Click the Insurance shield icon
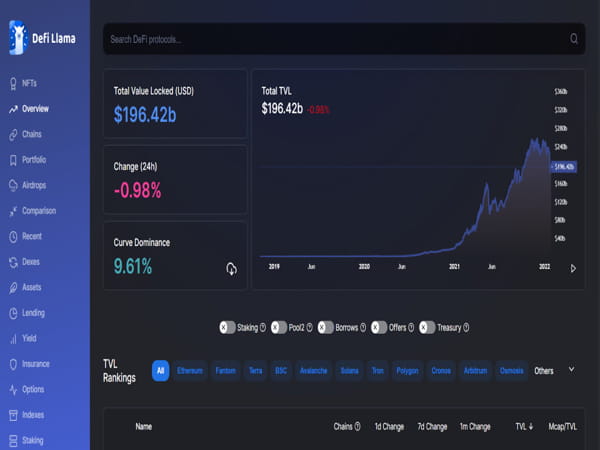 click(x=13, y=364)
